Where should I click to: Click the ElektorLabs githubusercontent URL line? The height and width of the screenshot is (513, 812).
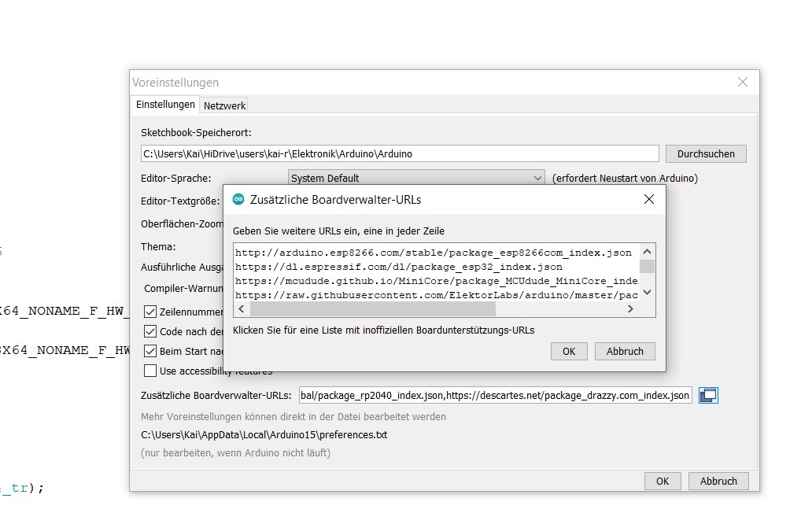[x=437, y=295]
